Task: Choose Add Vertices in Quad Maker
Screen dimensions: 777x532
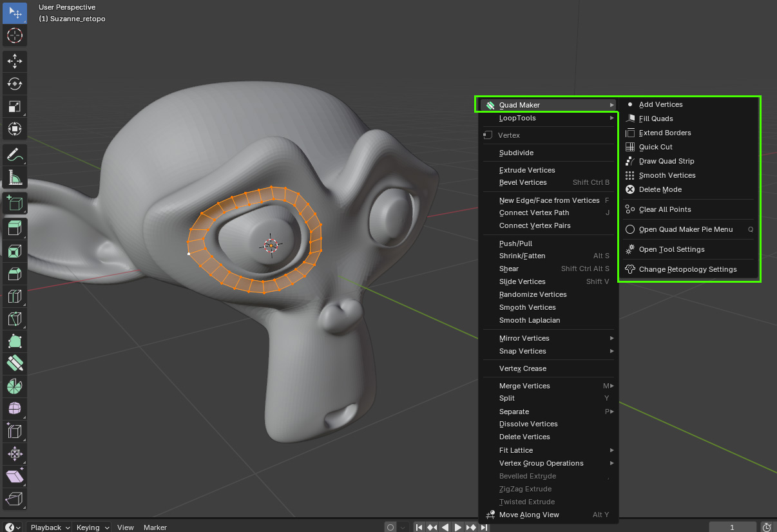Action: 689,104
